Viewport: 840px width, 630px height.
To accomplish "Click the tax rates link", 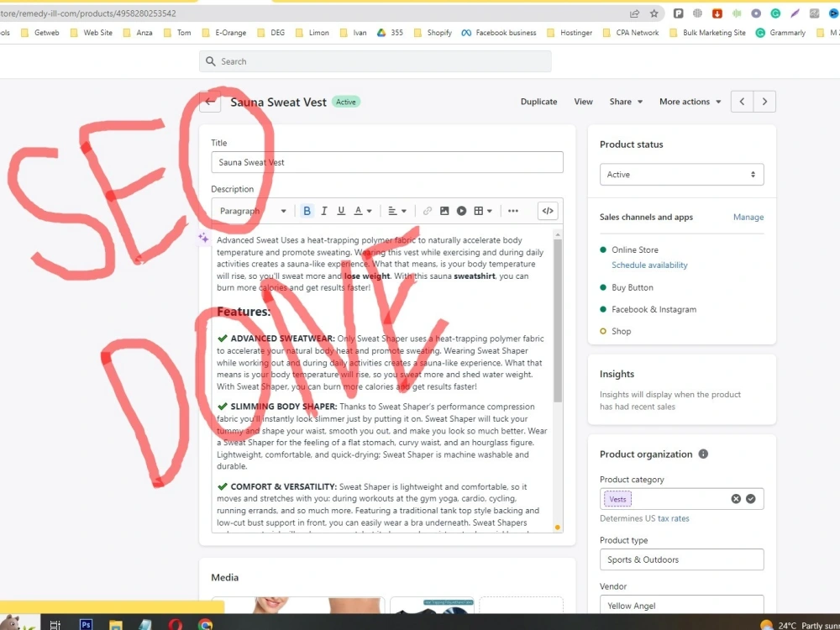I will point(673,518).
